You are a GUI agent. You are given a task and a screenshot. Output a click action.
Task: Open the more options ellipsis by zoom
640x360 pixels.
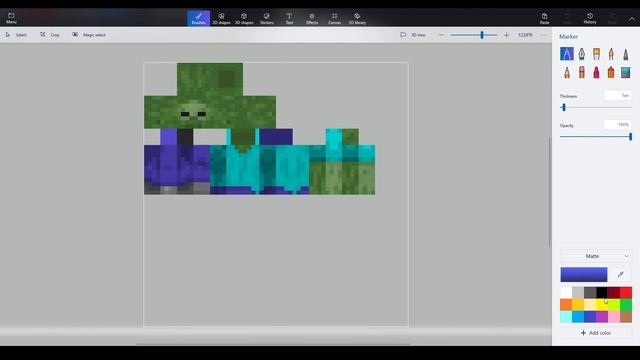(544, 35)
